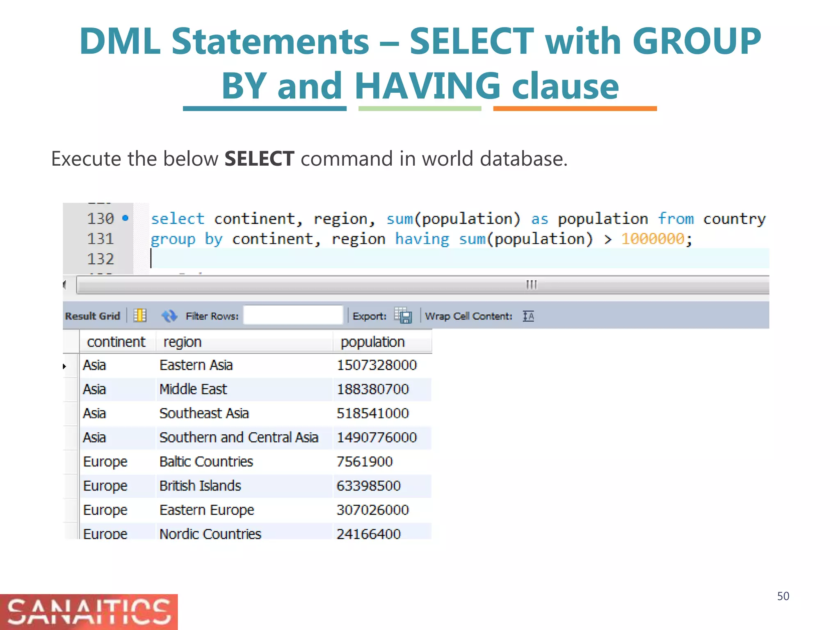Click line number 131 in the gutter

coord(100,239)
